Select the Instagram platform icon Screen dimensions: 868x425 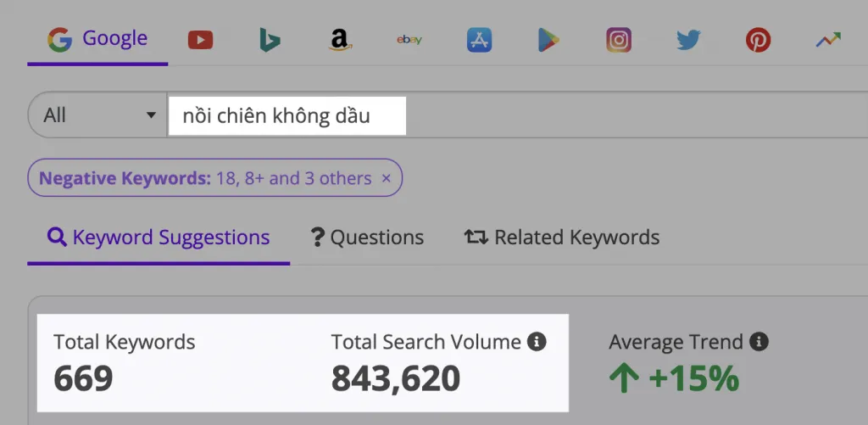(619, 40)
